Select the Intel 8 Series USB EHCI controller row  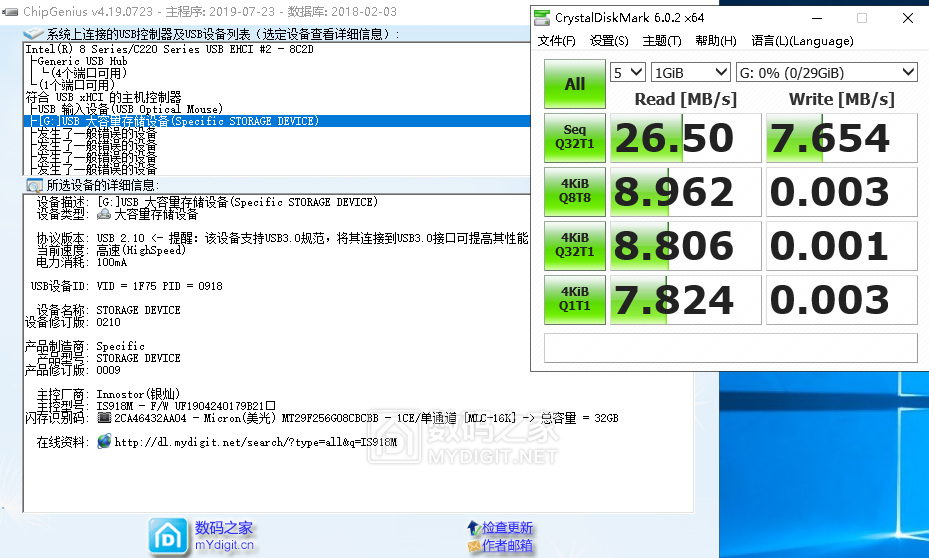169,49
